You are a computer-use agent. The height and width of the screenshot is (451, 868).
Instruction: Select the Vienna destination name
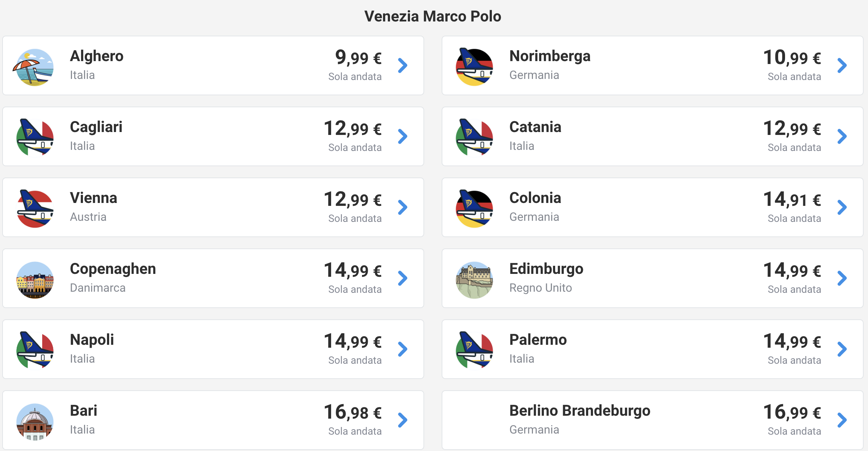point(93,198)
